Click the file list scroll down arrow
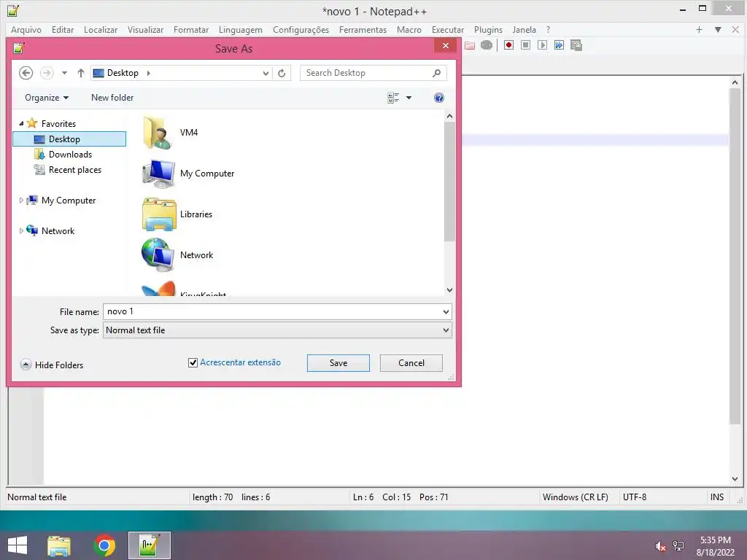 [x=449, y=290]
